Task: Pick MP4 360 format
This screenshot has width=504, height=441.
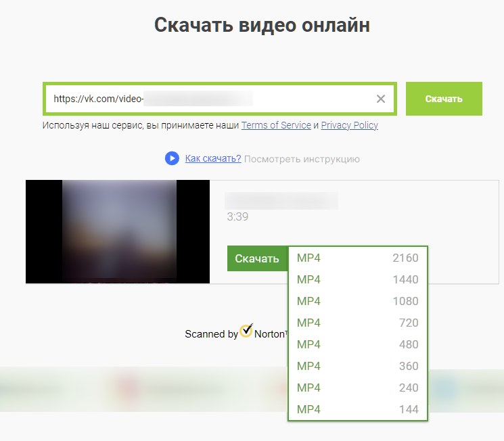Action: (358, 366)
